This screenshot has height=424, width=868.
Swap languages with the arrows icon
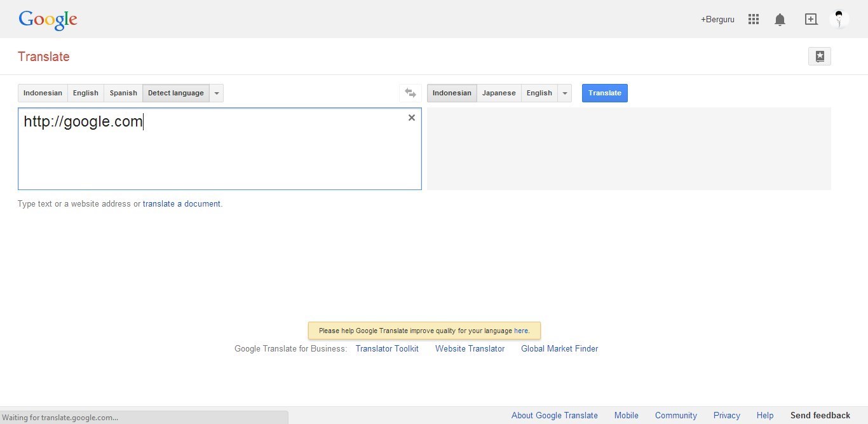pos(410,93)
